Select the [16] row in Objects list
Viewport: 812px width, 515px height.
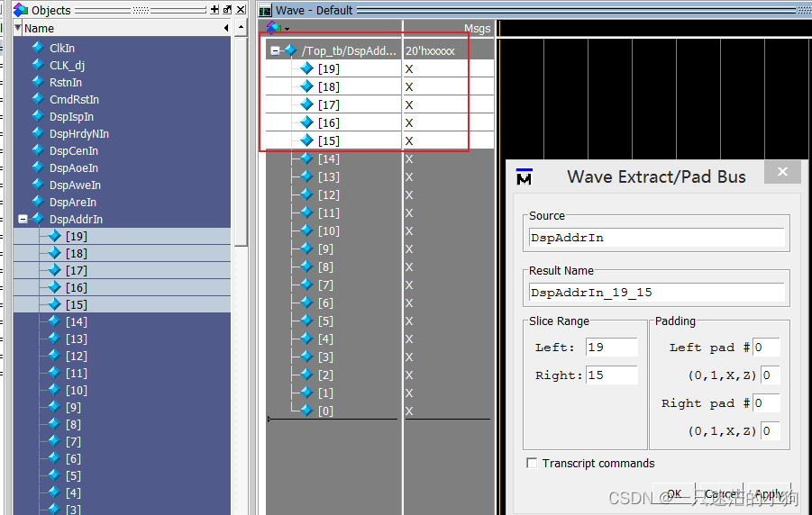[x=123, y=287]
